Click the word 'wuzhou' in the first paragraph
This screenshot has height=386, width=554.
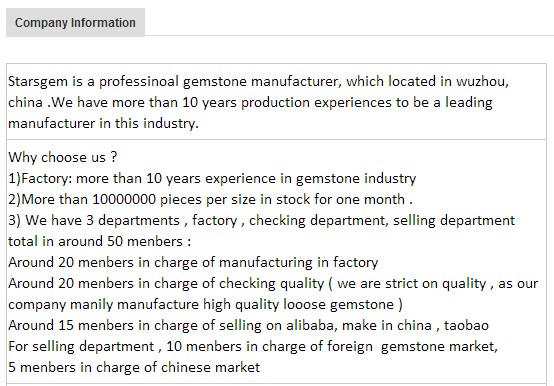point(482,82)
